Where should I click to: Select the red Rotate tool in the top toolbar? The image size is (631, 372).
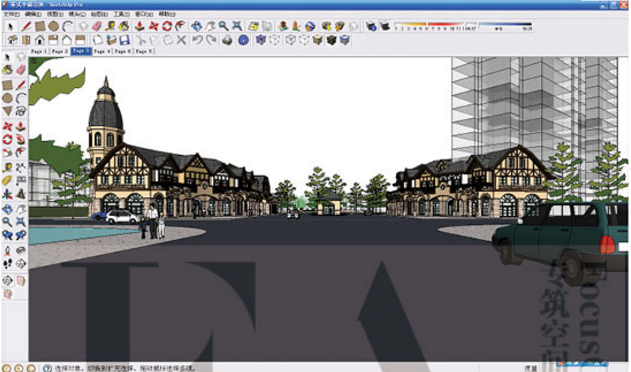[x=167, y=27]
